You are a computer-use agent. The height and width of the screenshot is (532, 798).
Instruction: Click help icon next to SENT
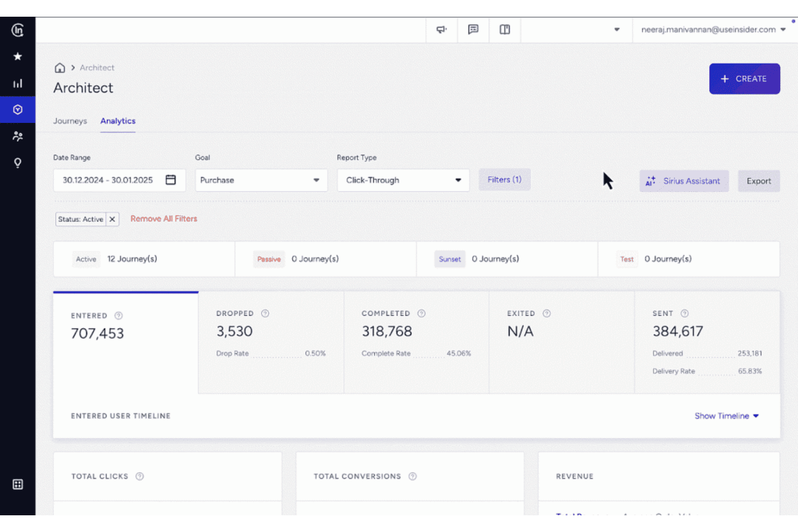(x=685, y=313)
